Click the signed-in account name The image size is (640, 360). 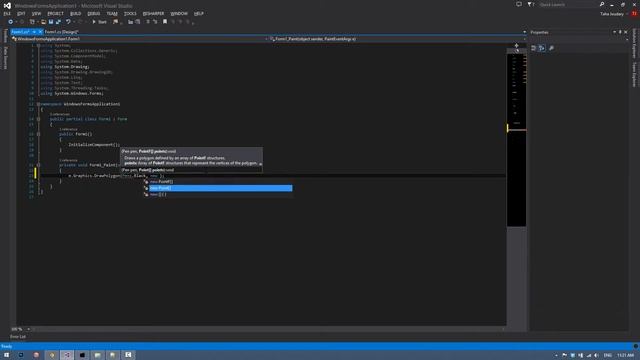coord(612,14)
